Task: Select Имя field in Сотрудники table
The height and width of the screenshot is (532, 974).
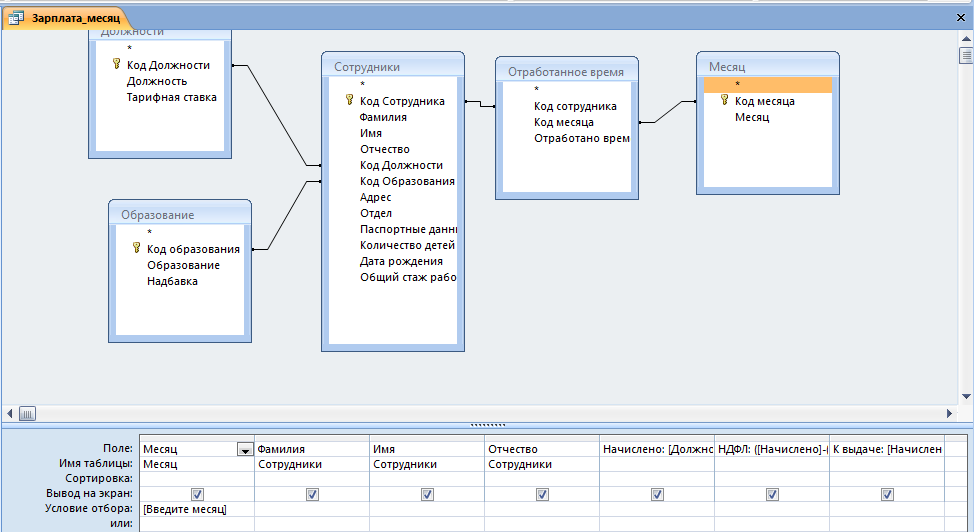Action: pos(371,133)
